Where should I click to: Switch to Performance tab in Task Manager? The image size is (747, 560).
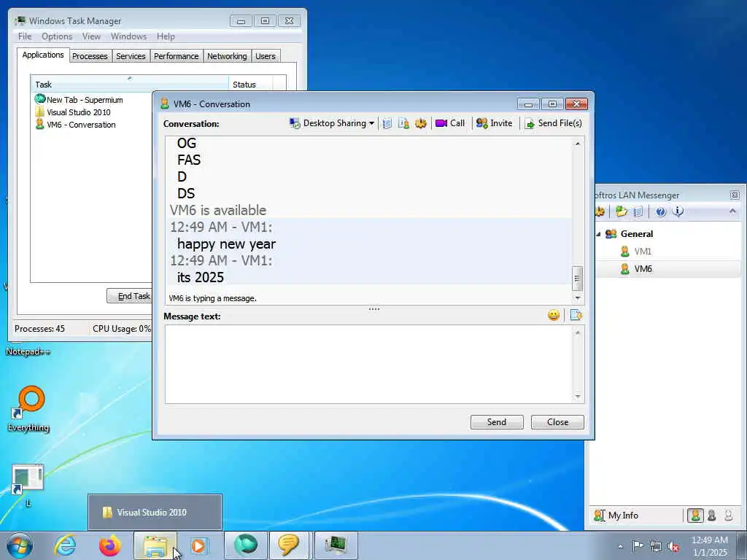[177, 56]
